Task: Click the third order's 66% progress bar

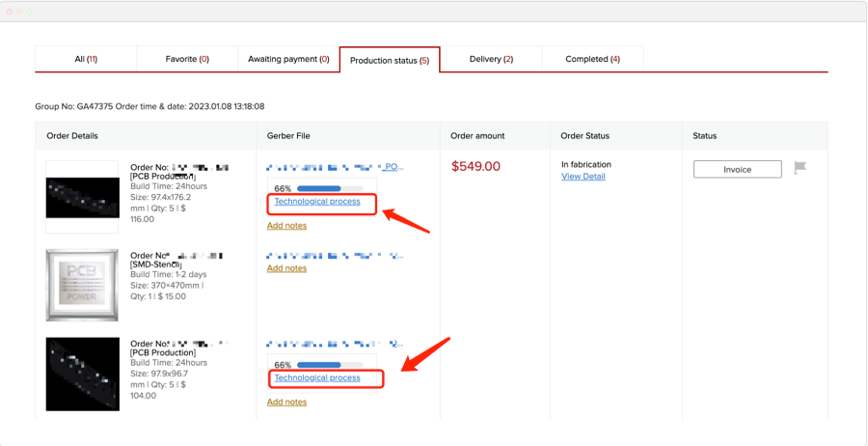Action: (x=329, y=366)
